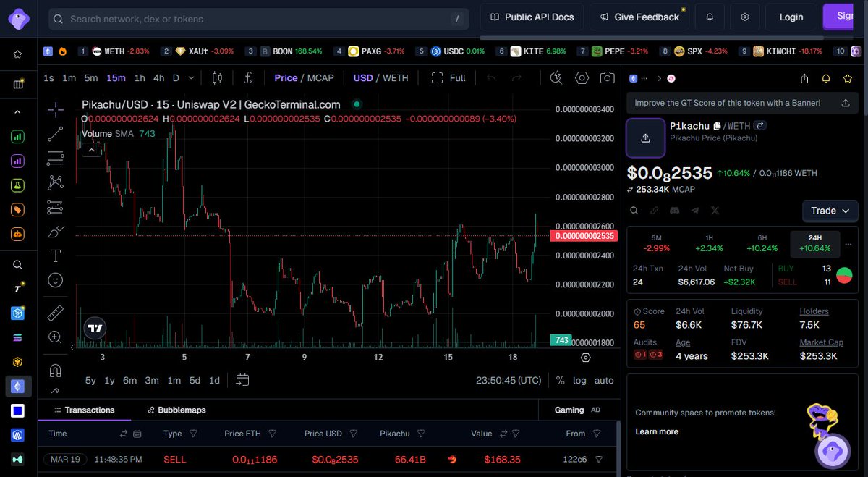Toggle percentage scale on chart
The image size is (868, 477).
561,381
